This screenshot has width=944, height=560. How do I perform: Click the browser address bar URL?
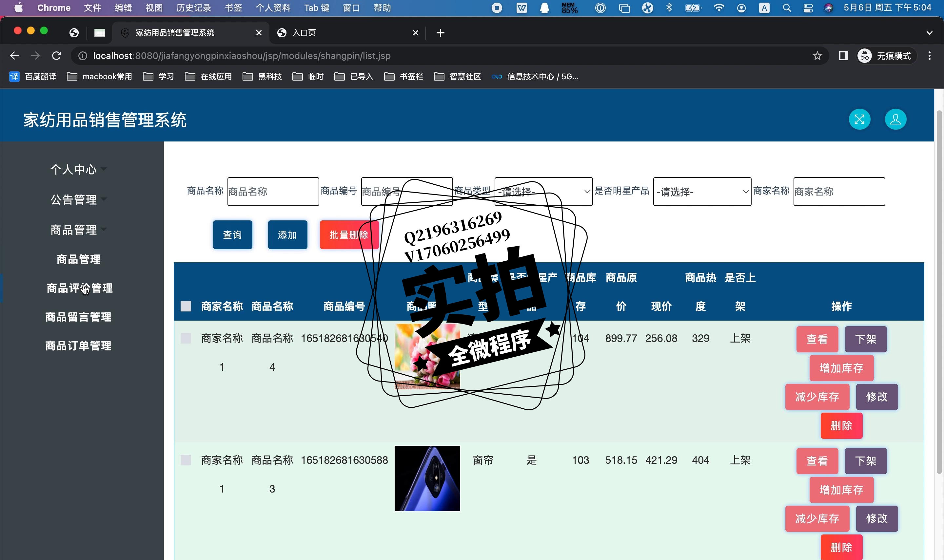point(242,56)
